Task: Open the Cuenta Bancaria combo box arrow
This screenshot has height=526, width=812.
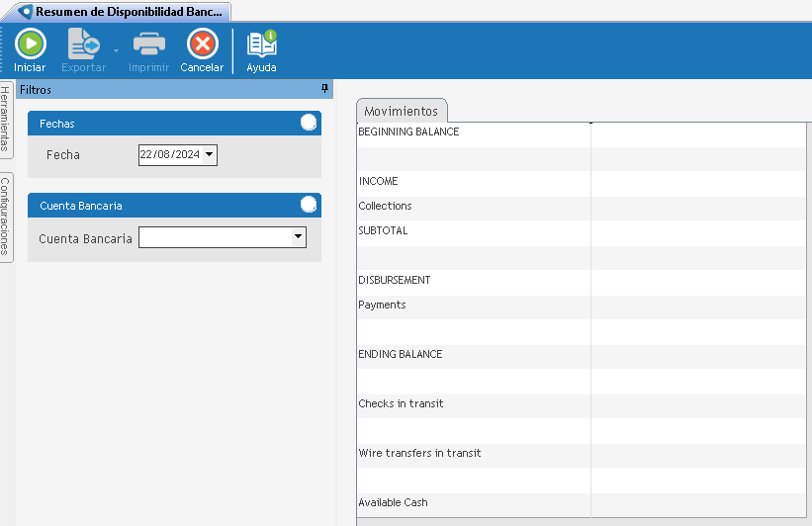Action: point(298,237)
